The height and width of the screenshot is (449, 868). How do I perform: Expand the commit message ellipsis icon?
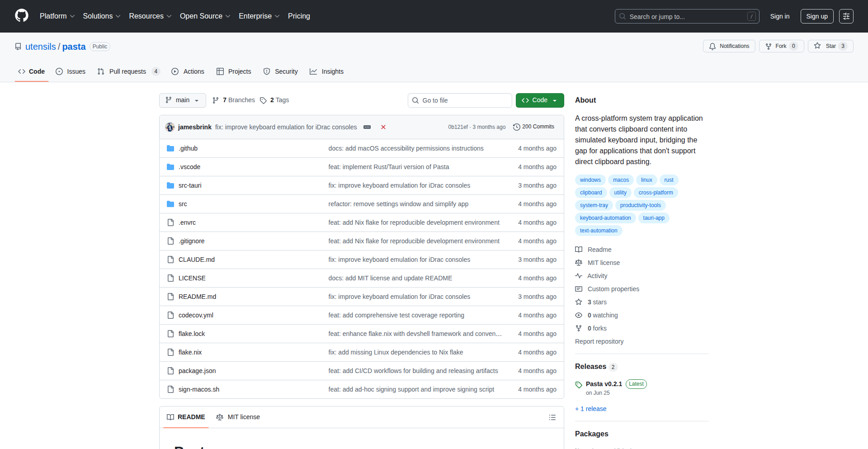click(x=367, y=127)
